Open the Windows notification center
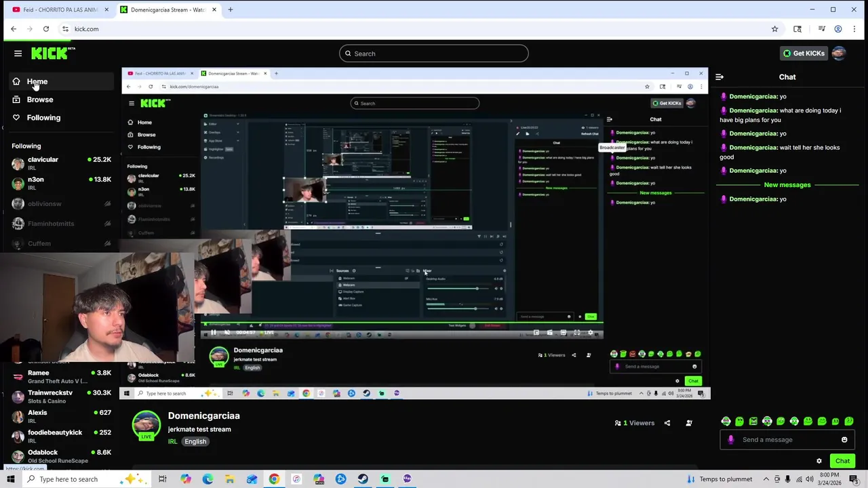Screen dimensions: 868x488 tap(854, 479)
